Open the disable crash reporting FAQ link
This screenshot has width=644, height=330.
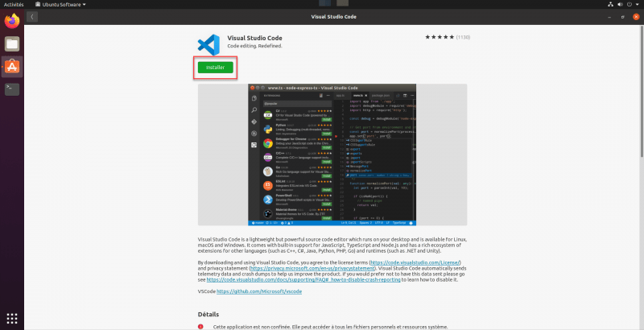(303, 280)
